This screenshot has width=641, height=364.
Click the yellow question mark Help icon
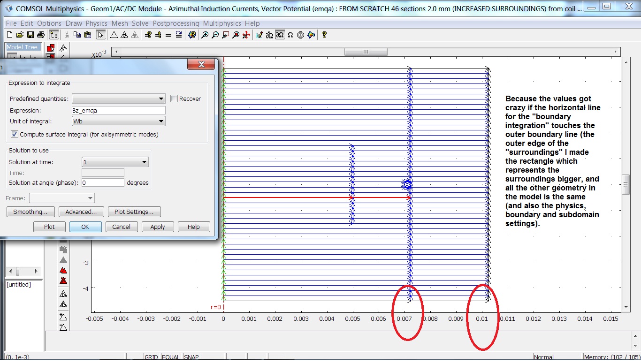(x=324, y=35)
